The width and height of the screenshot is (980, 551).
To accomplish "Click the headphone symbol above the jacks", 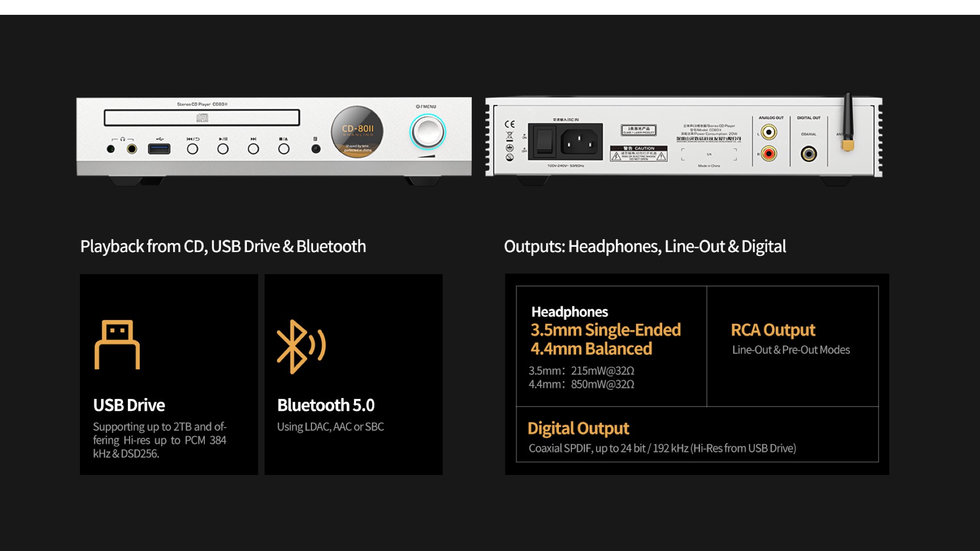I will (122, 139).
